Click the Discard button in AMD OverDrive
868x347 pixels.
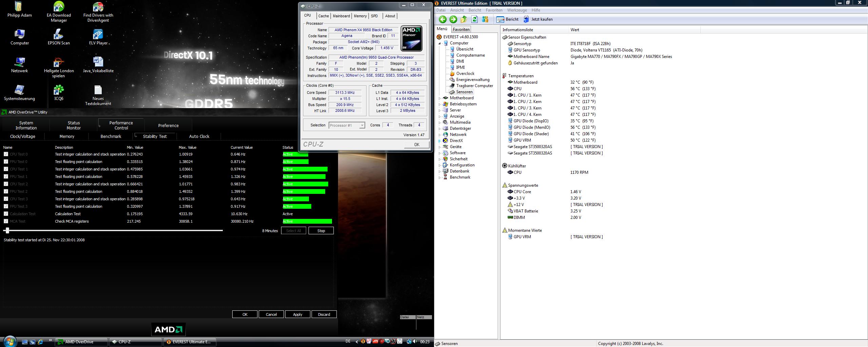(x=324, y=314)
